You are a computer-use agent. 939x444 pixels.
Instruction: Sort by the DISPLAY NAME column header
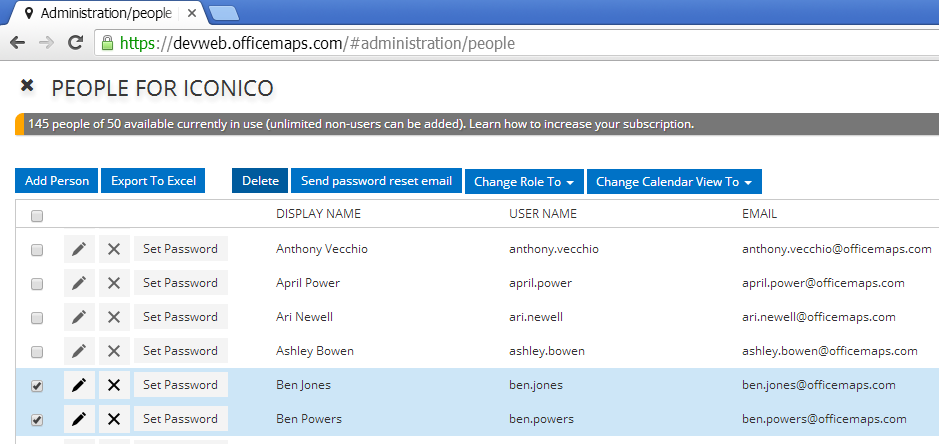319,214
